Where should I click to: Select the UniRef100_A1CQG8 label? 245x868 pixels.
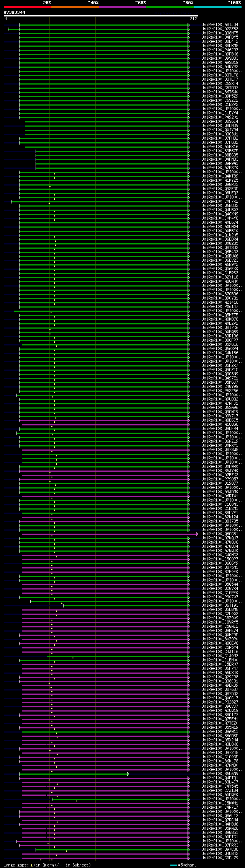220,424
